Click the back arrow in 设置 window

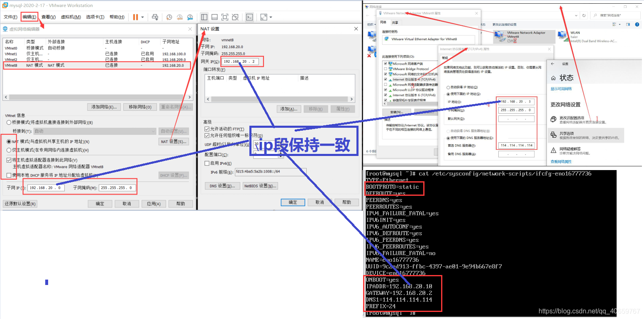[x=553, y=64]
